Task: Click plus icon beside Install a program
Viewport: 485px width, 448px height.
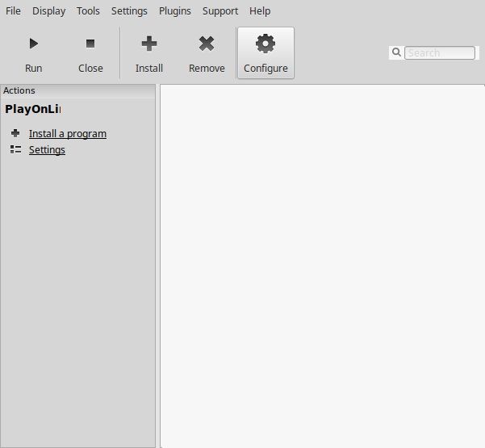Action: (15, 133)
